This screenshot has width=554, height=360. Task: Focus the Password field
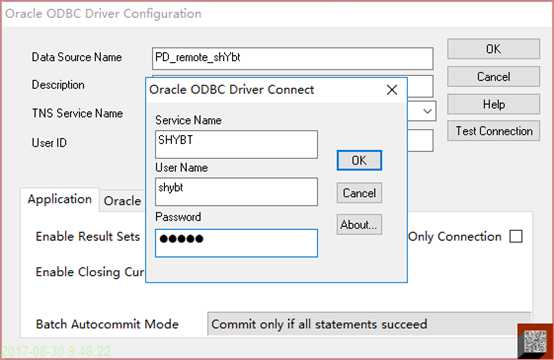tap(236, 243)
